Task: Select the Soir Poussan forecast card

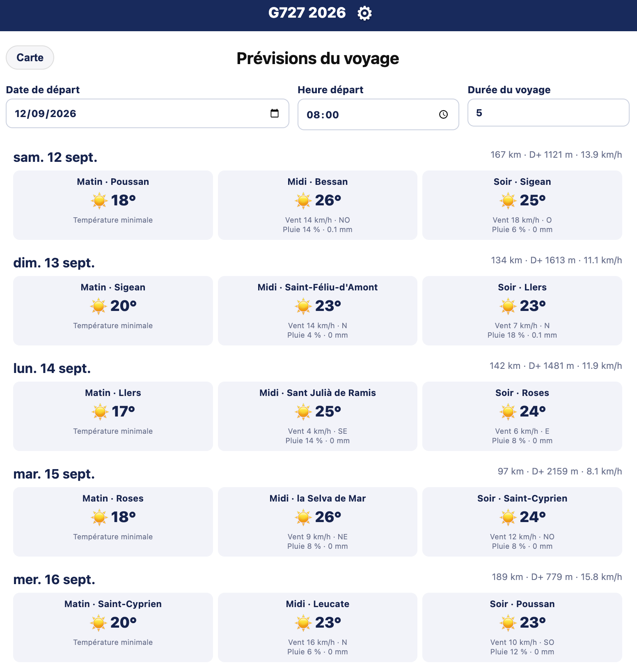Action: tap(522, 627)
